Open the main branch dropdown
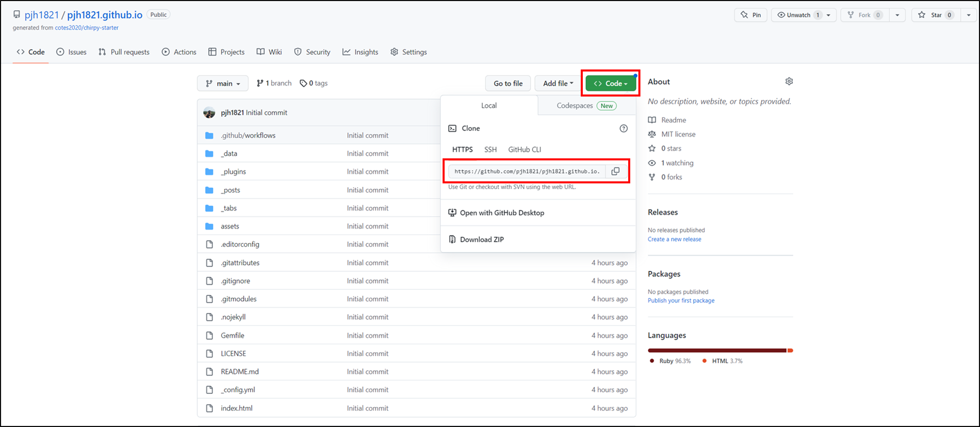This screenshot has height=427, width=980. [x=223, y=83]
